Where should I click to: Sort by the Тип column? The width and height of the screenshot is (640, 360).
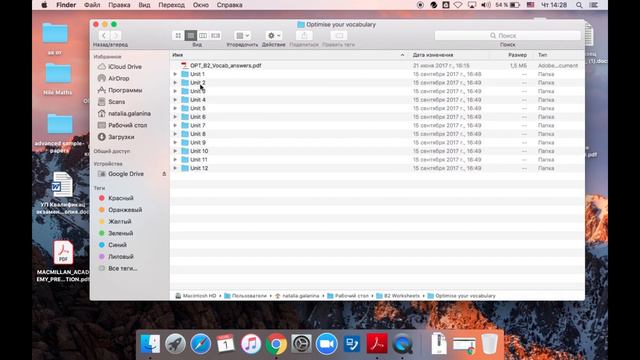(x=542, y=55)
